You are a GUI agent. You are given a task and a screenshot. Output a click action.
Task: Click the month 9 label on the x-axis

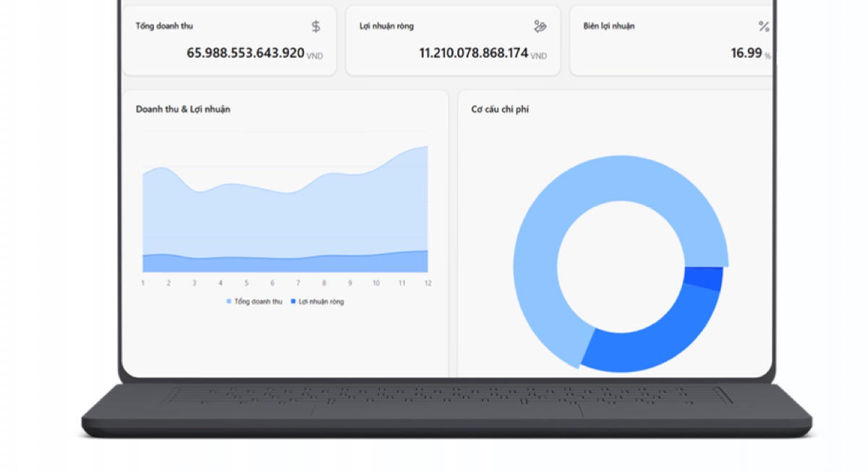pyautogui.click(x=350, y=283)
